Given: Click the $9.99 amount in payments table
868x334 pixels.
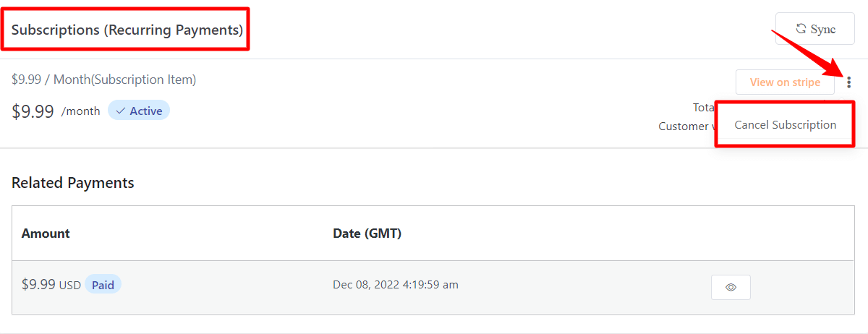Looking at the screenshot, I should (x=38, y=285).
